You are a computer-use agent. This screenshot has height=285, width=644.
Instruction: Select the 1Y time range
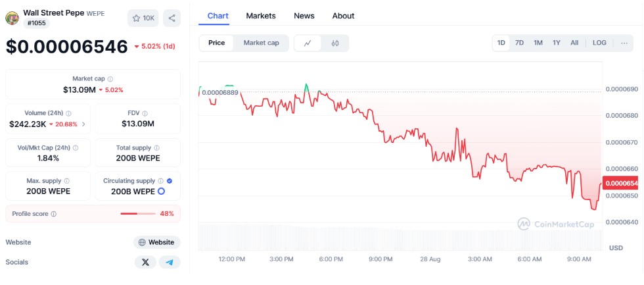pyautogui.click(x=557, y=43)
